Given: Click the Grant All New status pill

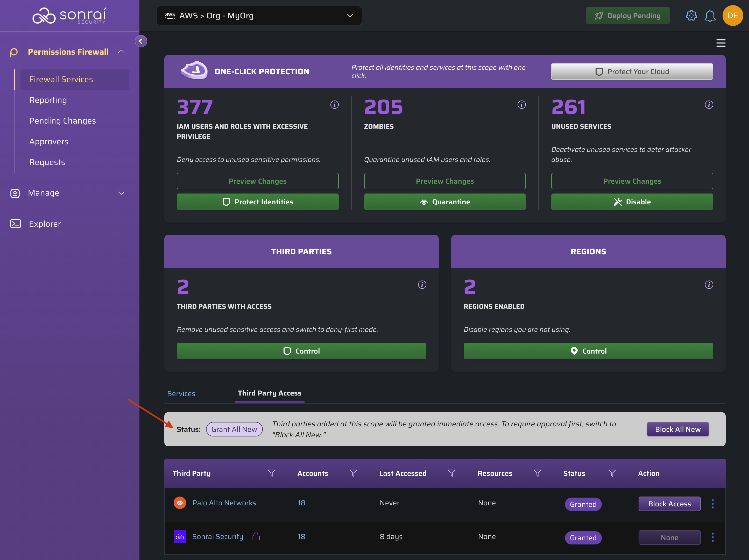Looking at the screenshot, I should click(x=234, y=429).
